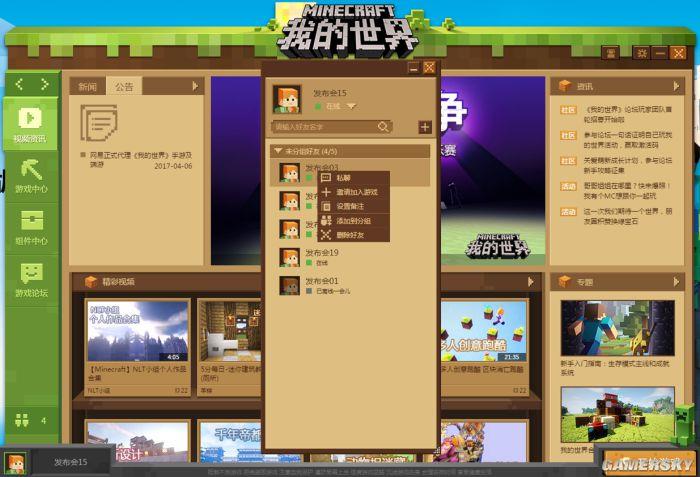This screenshot has height=477, width=700.
Task: Close the friends list window
Action: coord(429,68)
